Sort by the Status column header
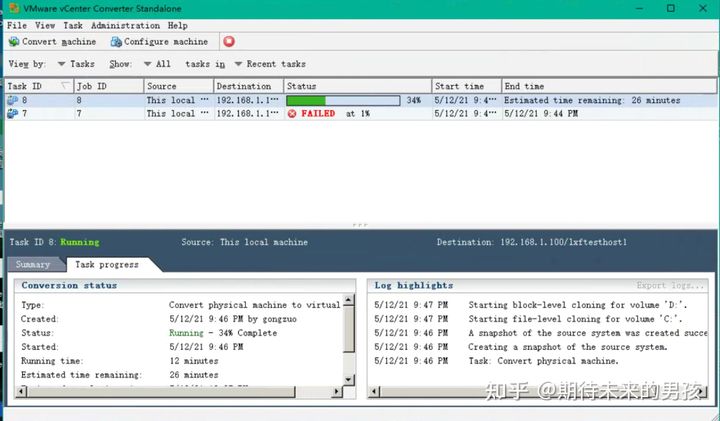 358,86
